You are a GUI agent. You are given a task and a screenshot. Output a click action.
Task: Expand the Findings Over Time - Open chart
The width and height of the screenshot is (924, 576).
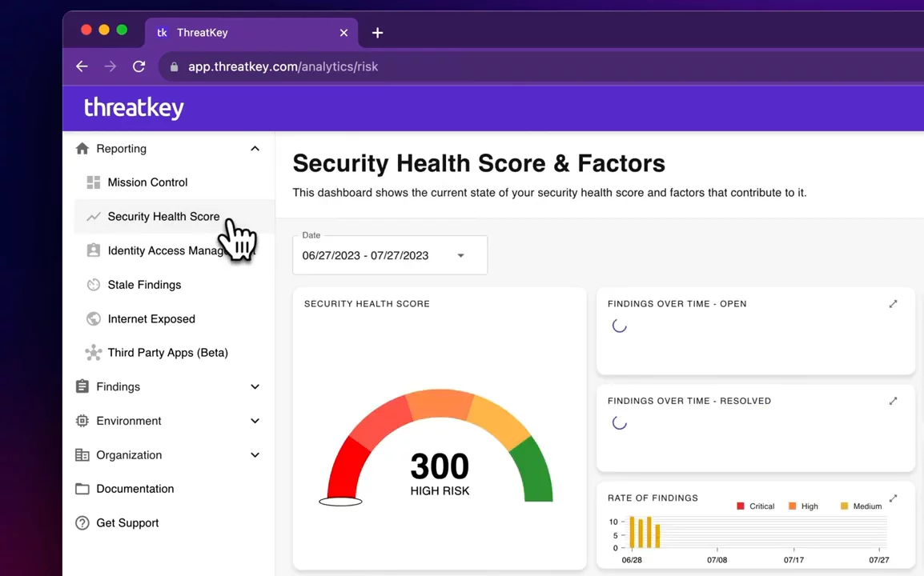coord(893,304)
